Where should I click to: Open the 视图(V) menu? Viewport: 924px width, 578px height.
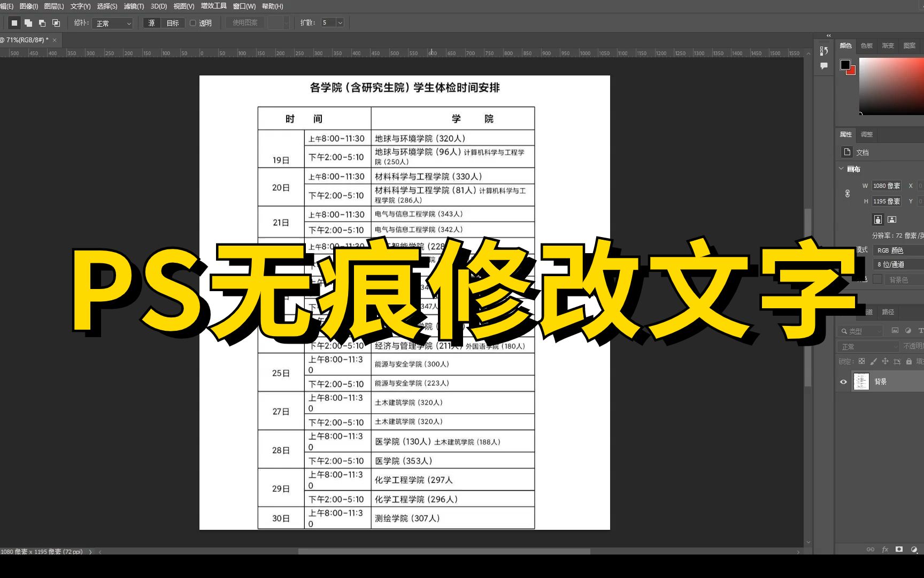point(184,6)
